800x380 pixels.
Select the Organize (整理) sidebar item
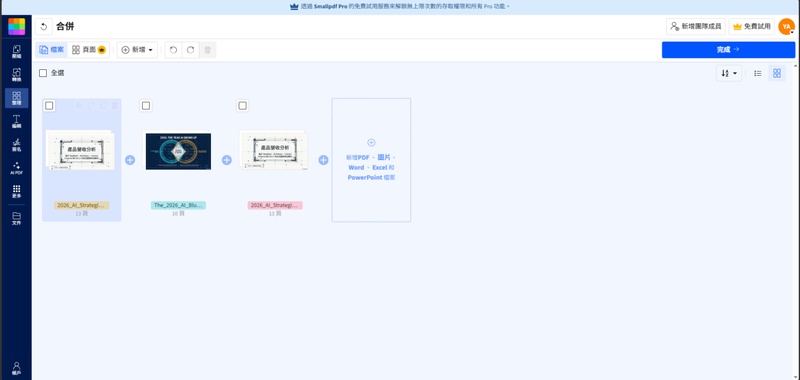click(16, 98)
